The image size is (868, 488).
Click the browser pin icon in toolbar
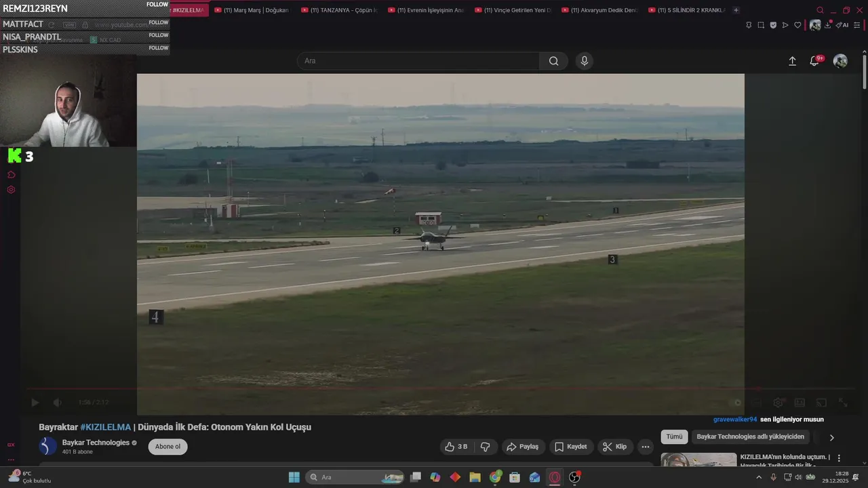pyautogui.click(x=749, y=25)
